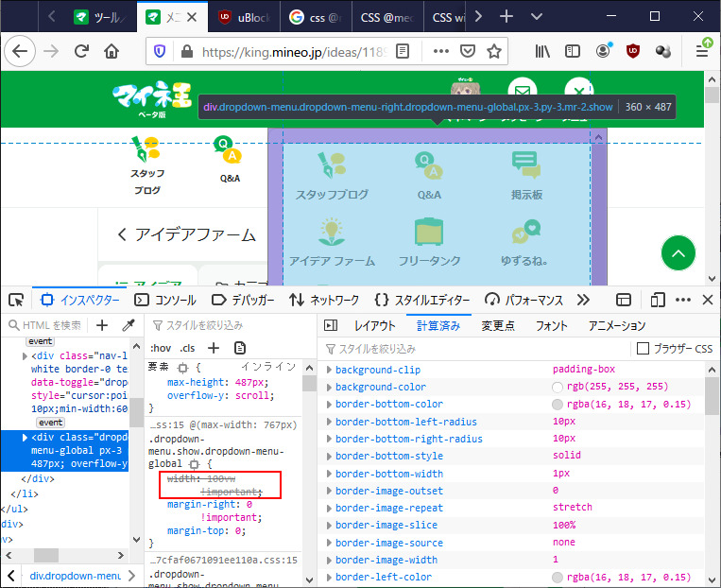Click the border-bottom-color swatch
This screenshot has height=588, width=721.
click(558, 405)
